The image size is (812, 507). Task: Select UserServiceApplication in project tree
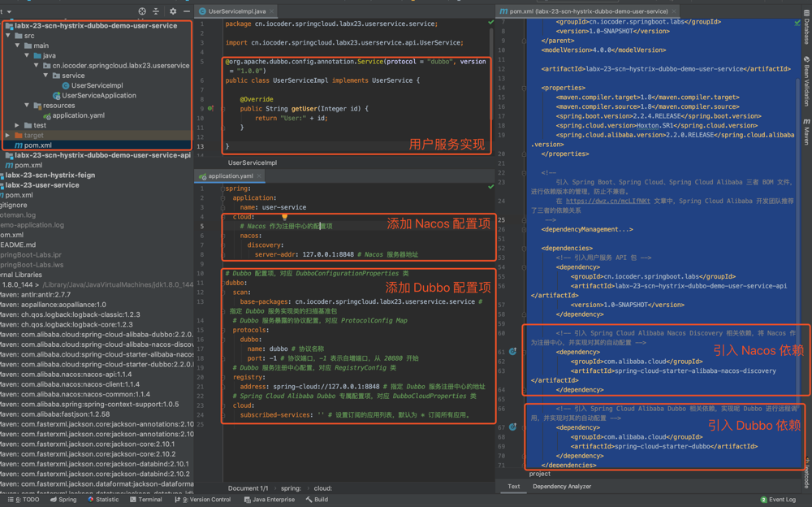click(98, 95)
